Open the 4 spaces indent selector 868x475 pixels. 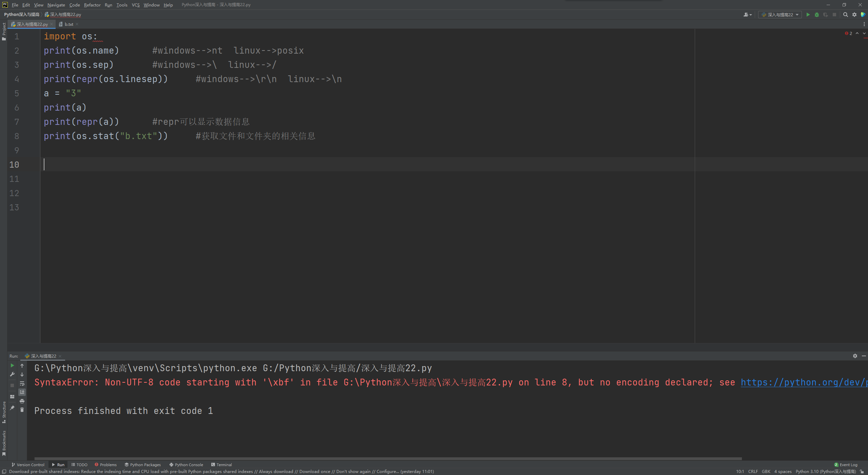(x=783, y=472)
